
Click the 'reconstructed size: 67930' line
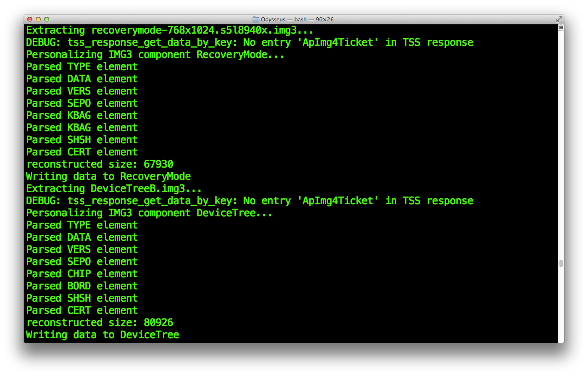100,164
